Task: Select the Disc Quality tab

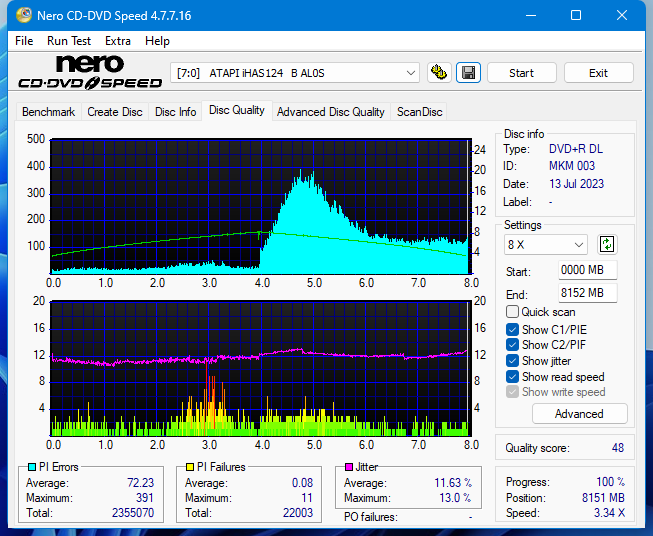Action: pos(237,110)
